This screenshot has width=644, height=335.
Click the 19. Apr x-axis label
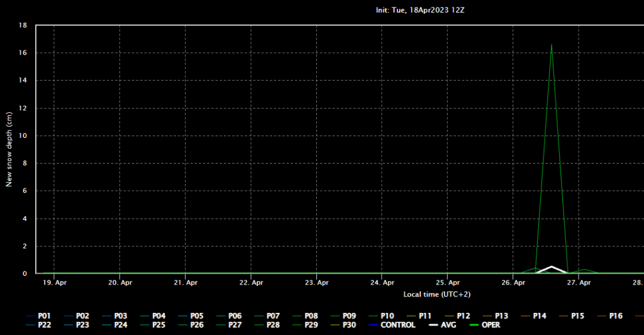point(55,283)
